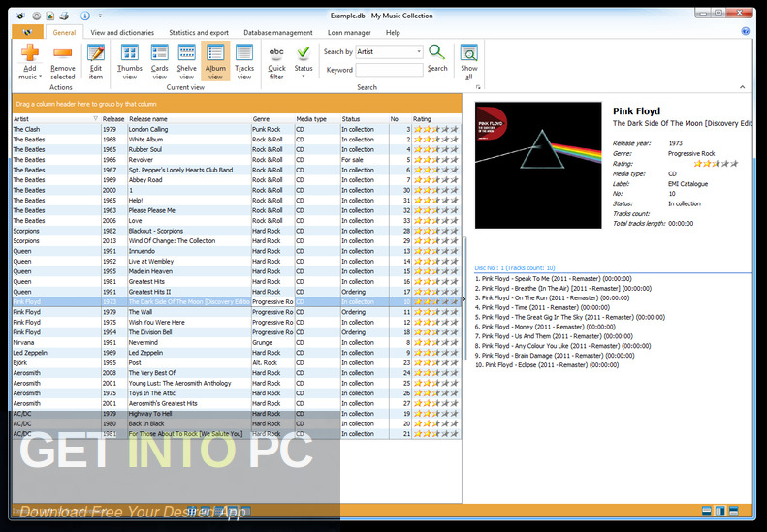Viewport: 767px width, 532px height.
Task: Select the Nevermind row
Action: [x=237, y=342]
